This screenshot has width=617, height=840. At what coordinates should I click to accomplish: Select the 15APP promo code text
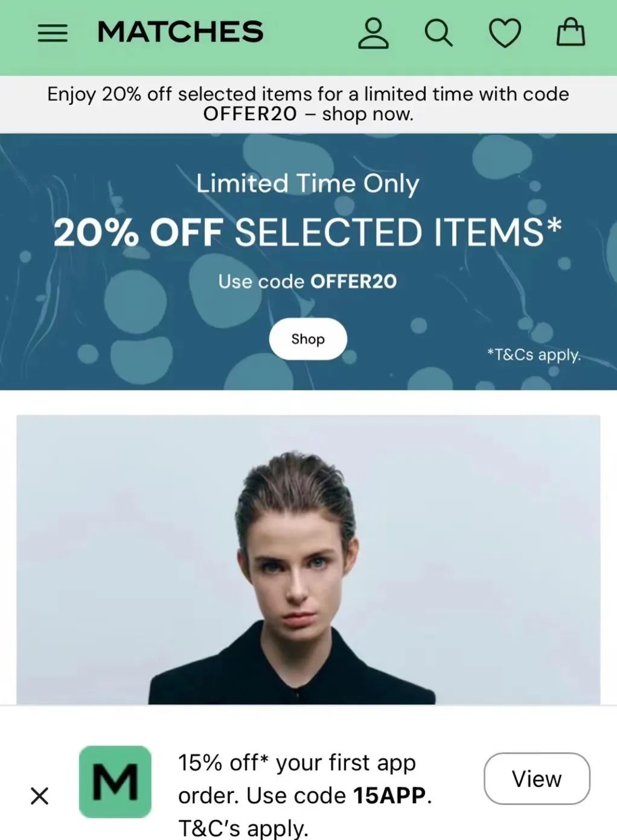coord(389,795)
